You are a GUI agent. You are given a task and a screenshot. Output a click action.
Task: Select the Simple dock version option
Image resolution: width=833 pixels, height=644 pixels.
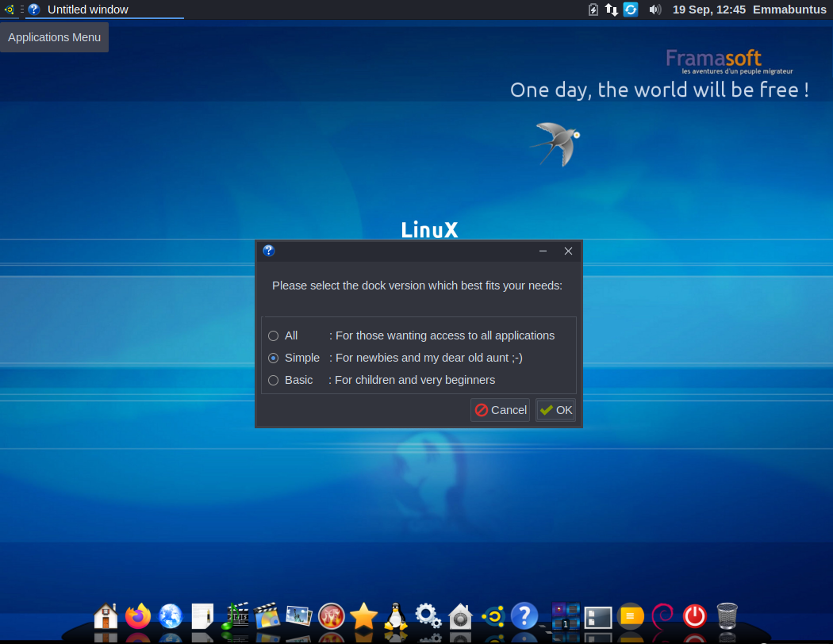(x=273, y=358)
